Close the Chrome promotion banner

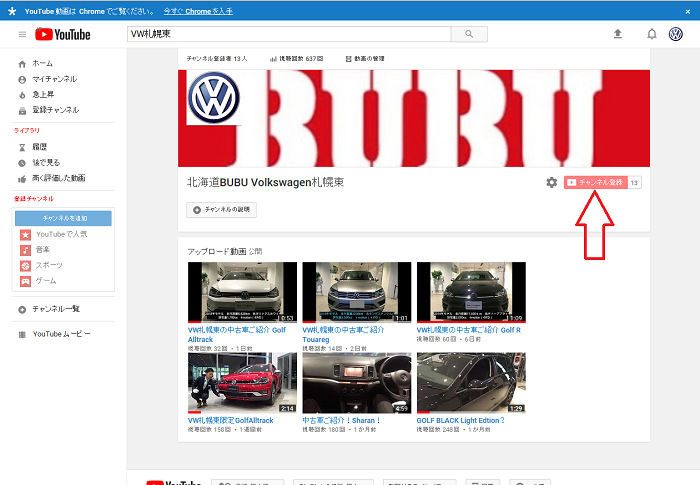pos(688,12)
